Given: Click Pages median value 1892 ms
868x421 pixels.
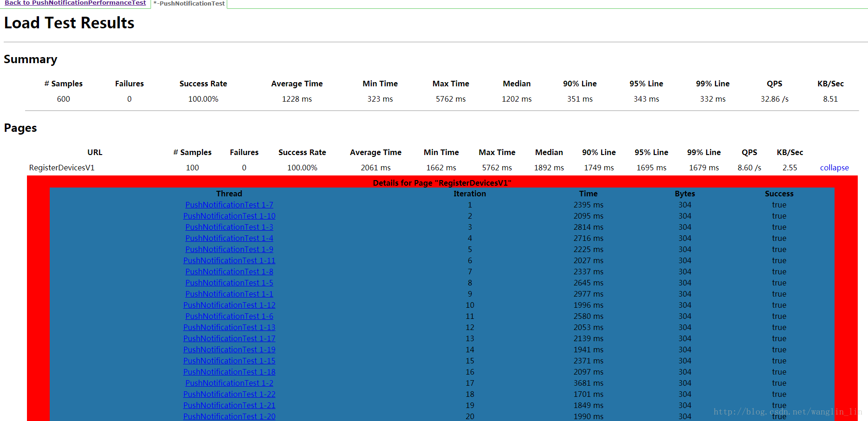Looking at the screenshot, I should 549,168.
